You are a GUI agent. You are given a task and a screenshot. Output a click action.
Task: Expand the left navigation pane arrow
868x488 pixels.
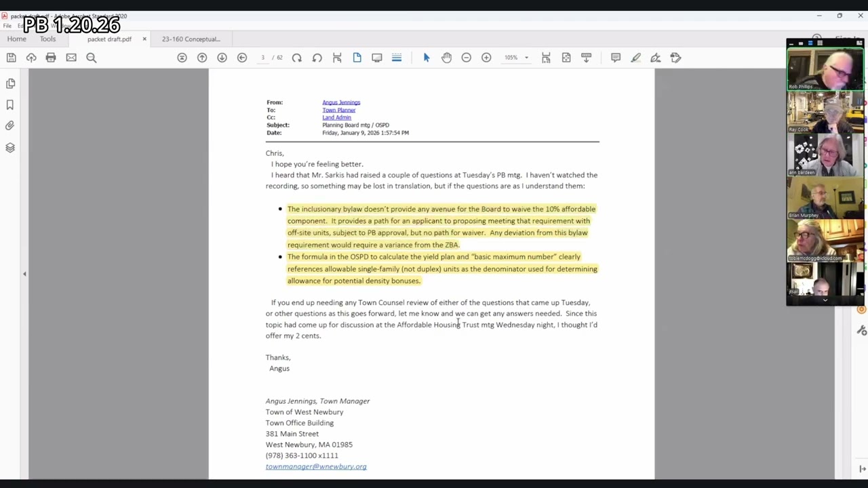(x=24, y=274)
